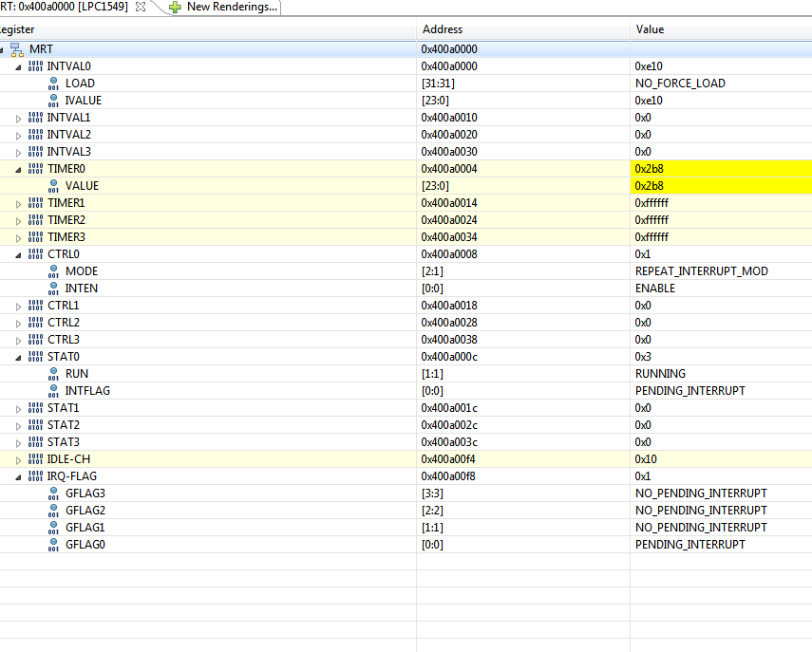Select the RUNNING value of RUN
This screenshot has width=812, height=652.
pos(660,374)
